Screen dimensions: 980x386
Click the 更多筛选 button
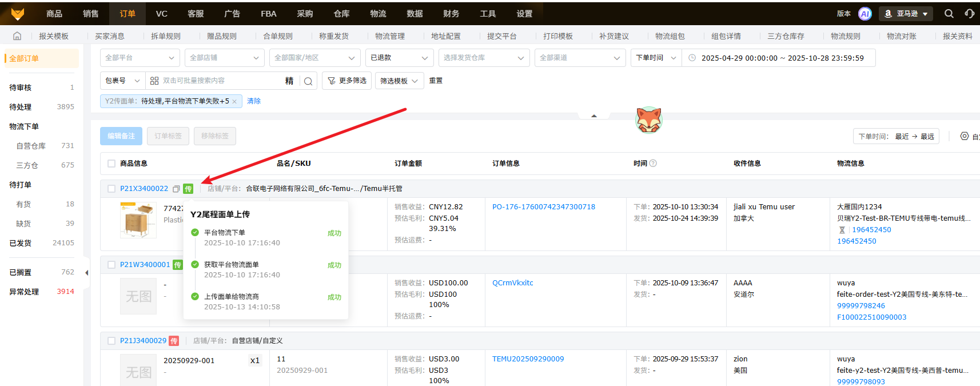pyautogui.click(x=346, y=81)
